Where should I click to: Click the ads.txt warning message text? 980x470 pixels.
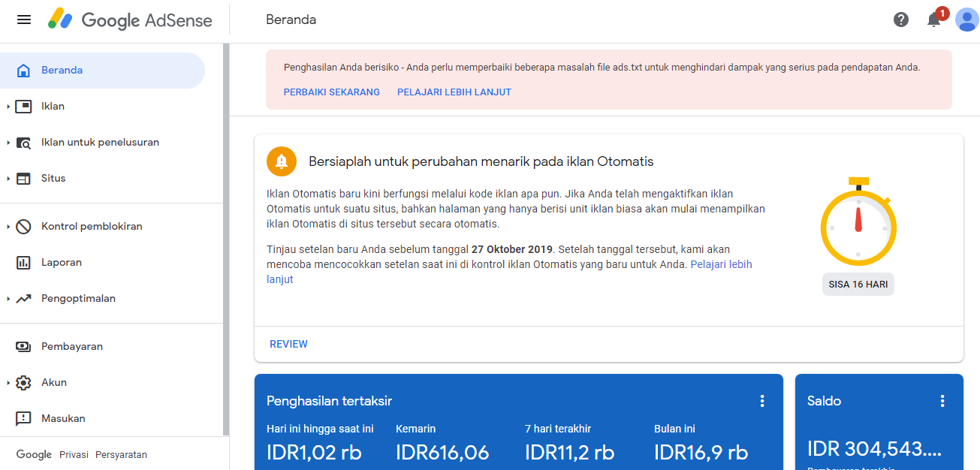(602, 68)
